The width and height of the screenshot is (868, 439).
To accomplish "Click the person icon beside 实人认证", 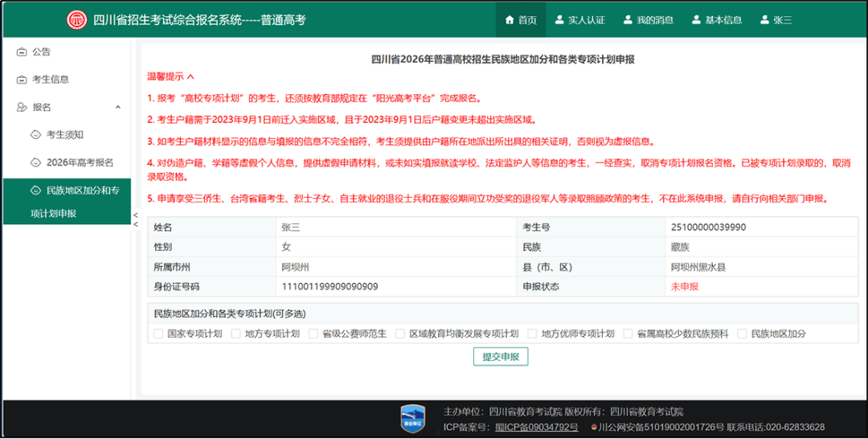I will 559,20.
